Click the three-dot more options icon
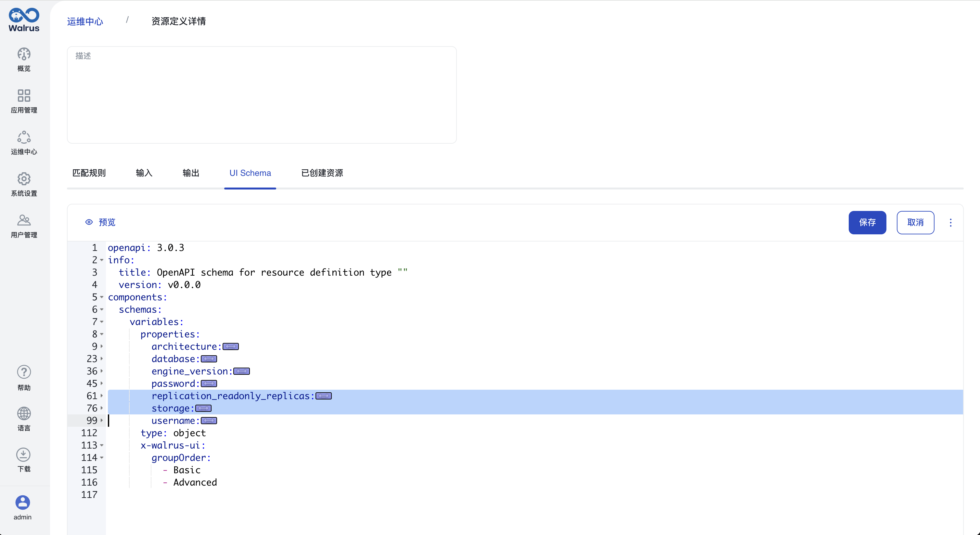Viewport: 980px width, 535px height. [x=950, y=223]
